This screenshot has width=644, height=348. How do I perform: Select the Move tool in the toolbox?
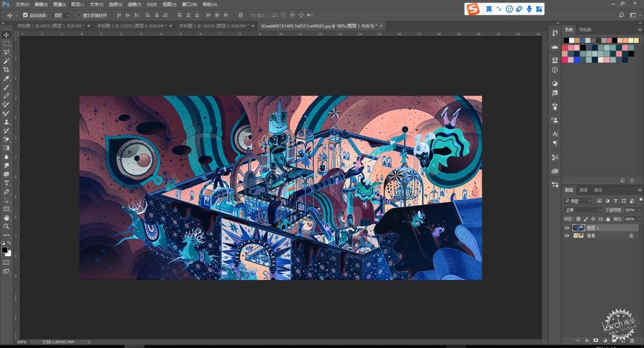[x=6, y=35]
